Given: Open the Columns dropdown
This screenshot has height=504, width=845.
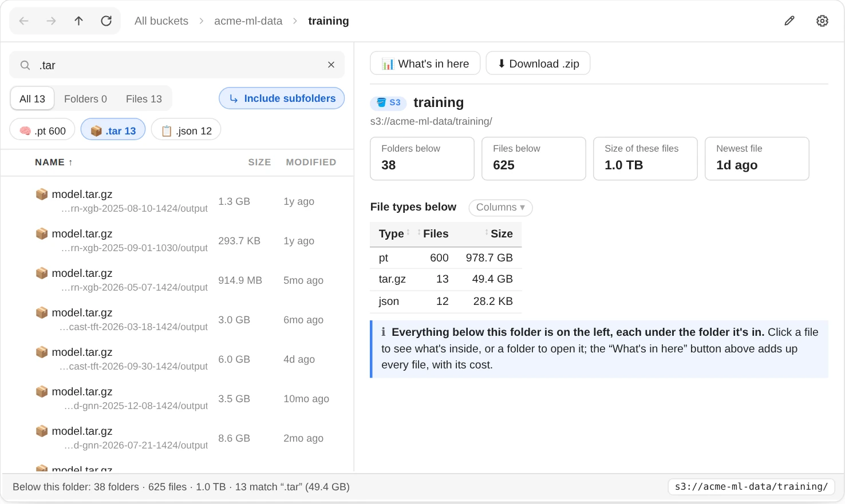Looking at the screenshot, I should coord(500,207).
